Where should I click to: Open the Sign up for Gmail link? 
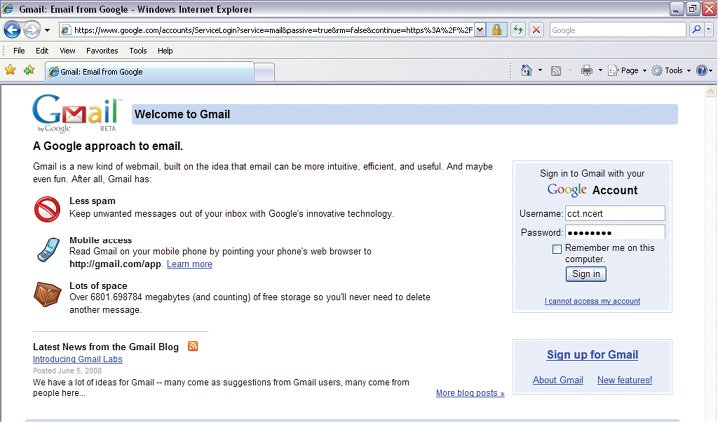(592, 355)
